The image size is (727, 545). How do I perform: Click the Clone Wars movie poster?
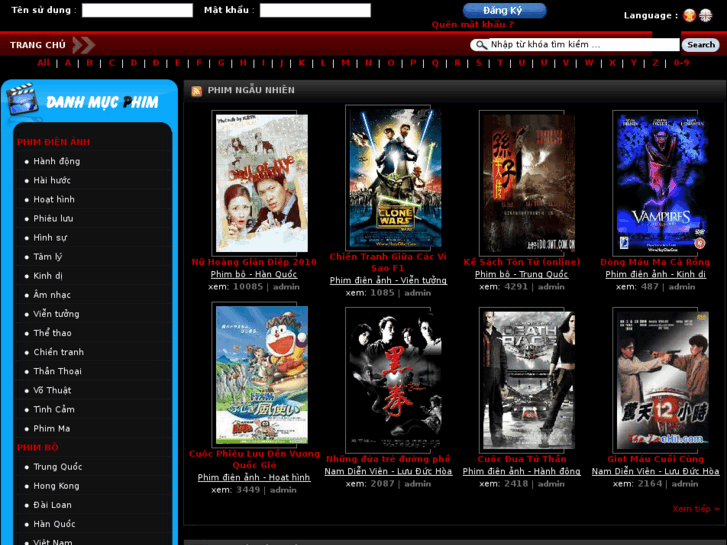coord(395,178)
